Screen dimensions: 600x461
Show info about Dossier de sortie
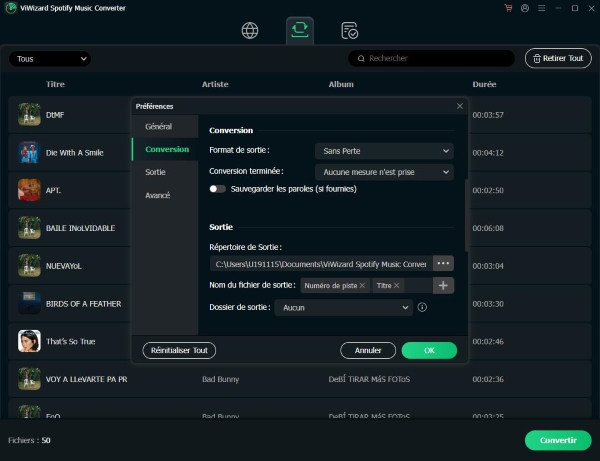click(422, 307)
